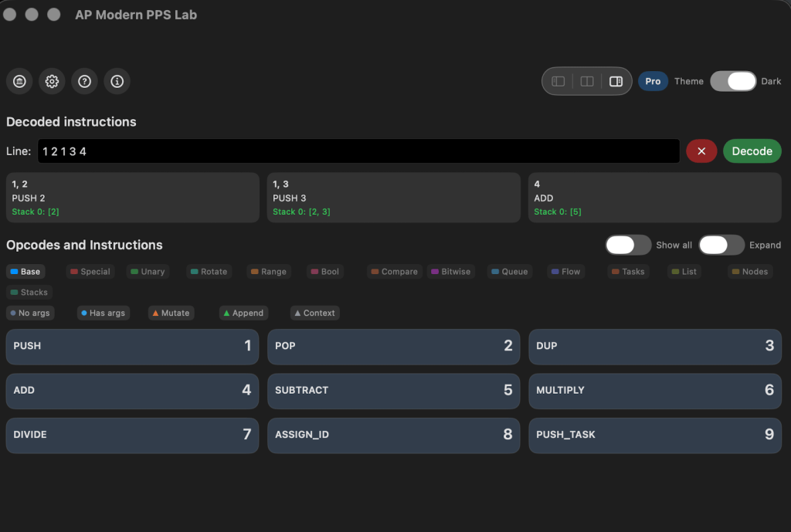Image resolution: width=791 pixels, height=532 pixels.
Task: Toggle the Show all switch
Action: tap(628, 245)
